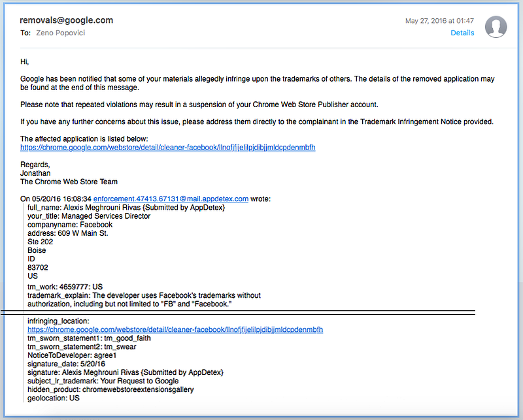Click the tm_work: 4659777: US line
The height and width of the screenshot is (420, 523).
click(65, 287)
